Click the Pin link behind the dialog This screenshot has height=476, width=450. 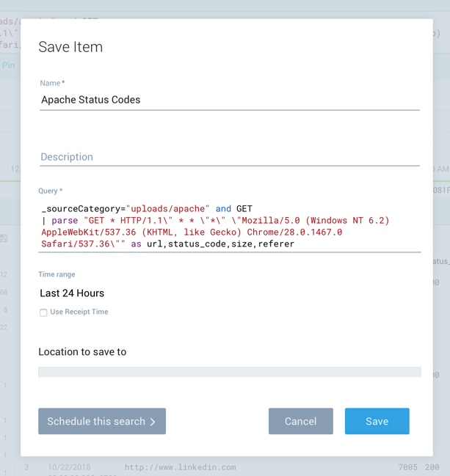tap(9, 65)
